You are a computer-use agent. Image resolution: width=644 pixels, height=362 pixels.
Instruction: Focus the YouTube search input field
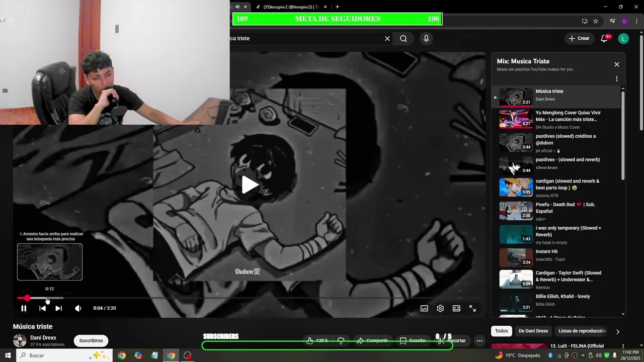coord(306,38)
